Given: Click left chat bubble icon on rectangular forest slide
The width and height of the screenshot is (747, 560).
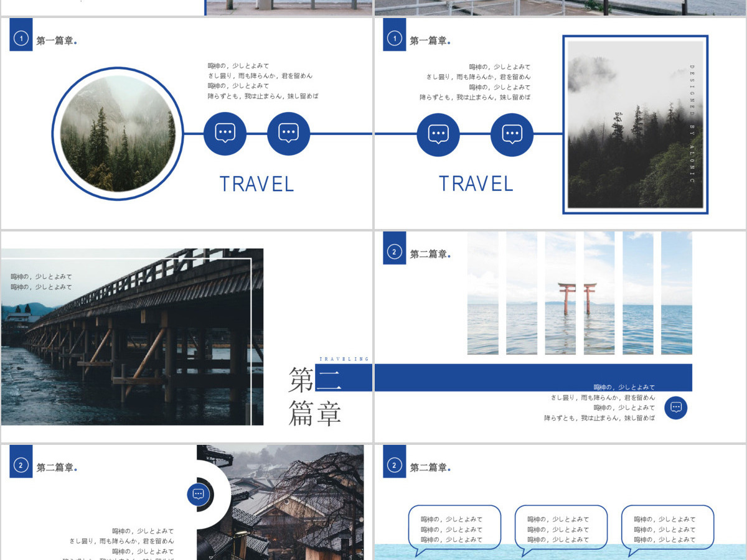Looking at the screenshot, I should coord(438,135).
